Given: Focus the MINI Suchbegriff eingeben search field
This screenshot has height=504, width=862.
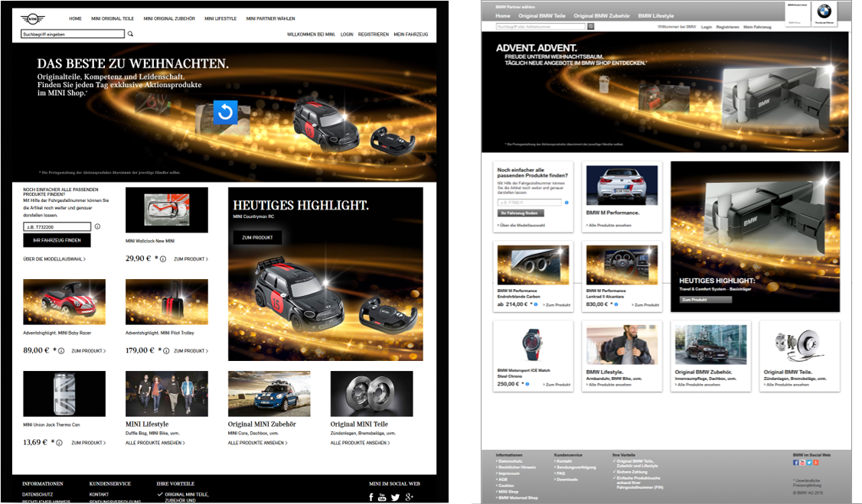Looking at the screenshot, I should 73,34.
